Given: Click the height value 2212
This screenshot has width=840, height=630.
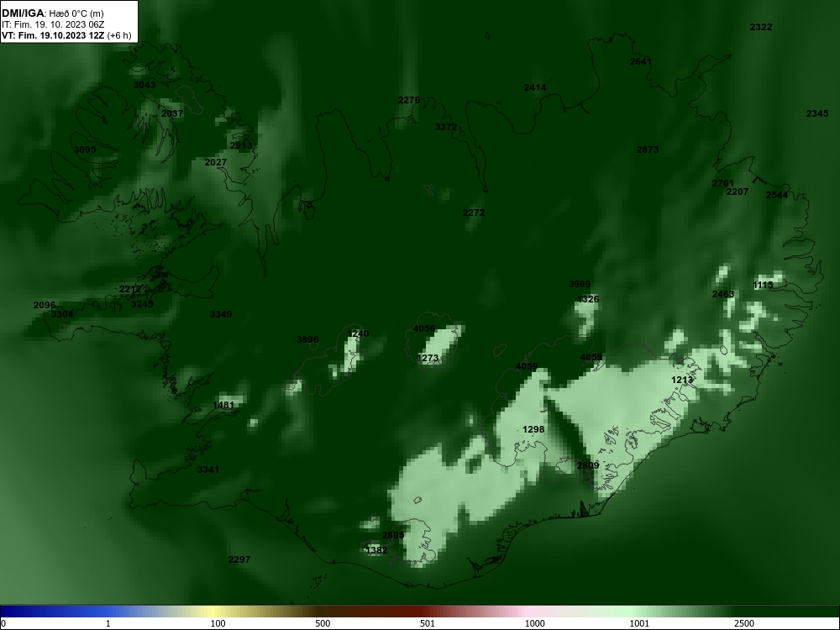Looking at the screenshot, I should click(129, 289).
